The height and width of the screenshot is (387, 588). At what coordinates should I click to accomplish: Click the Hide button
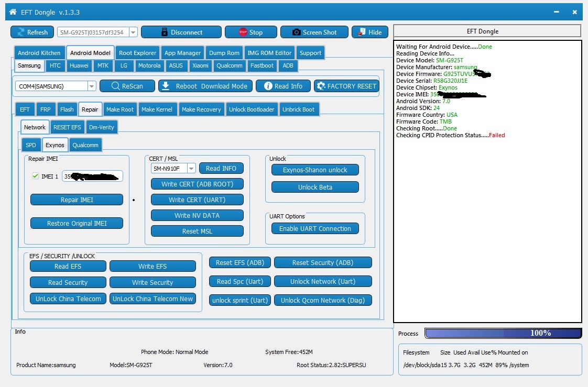370,32
